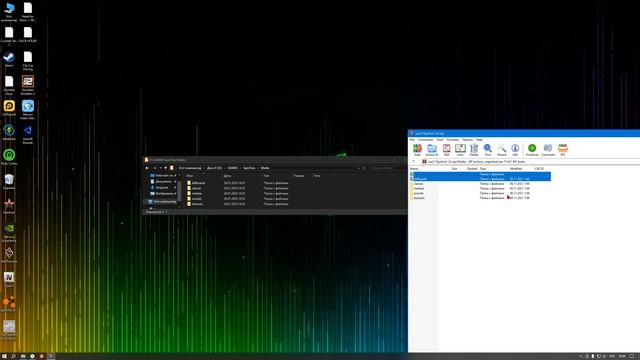Viewport: 640px width, 360px height.
Task: Select the Recycle Bin desktop icon
Action: 9,182
